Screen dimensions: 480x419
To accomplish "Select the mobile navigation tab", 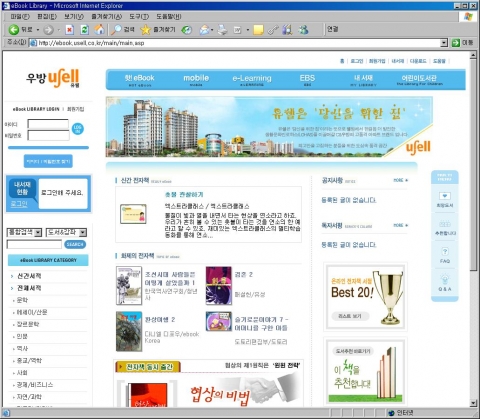I will coord(196,80).
